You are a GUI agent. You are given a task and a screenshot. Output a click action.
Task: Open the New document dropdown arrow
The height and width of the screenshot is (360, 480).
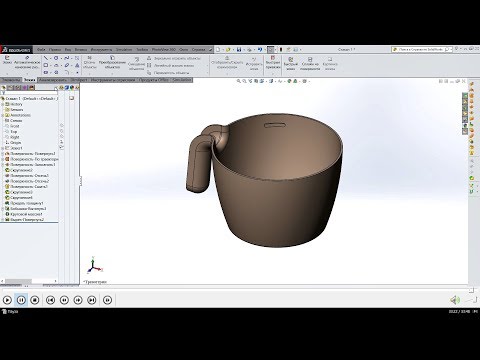pyautogui.click(x=222, y=49)
